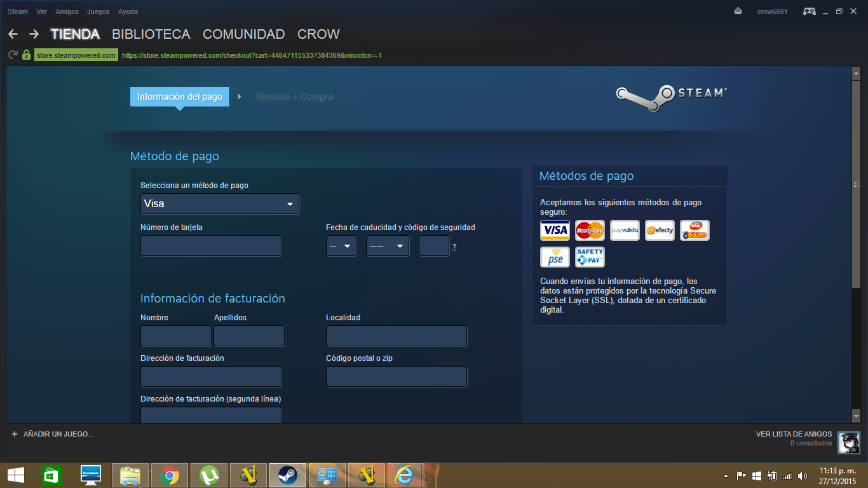The height and width of the screenshot is (488, 868).
Task: Click the Safety Pay payment logo
Action: pos(590,257)
